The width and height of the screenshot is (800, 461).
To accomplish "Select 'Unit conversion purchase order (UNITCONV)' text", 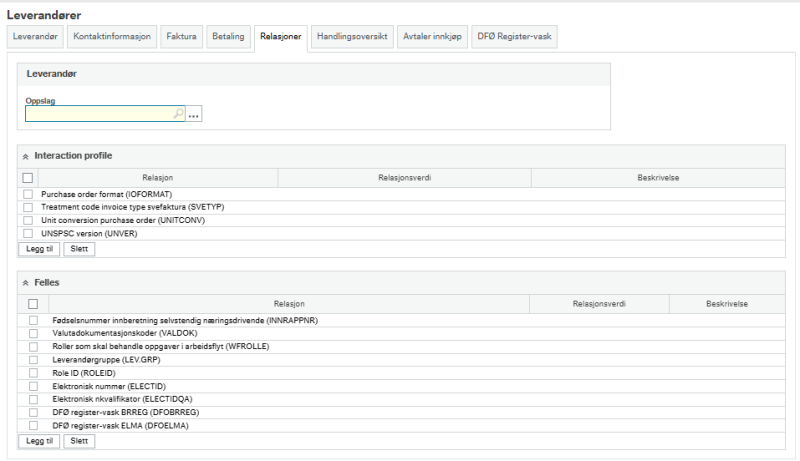I will point(123,220).
